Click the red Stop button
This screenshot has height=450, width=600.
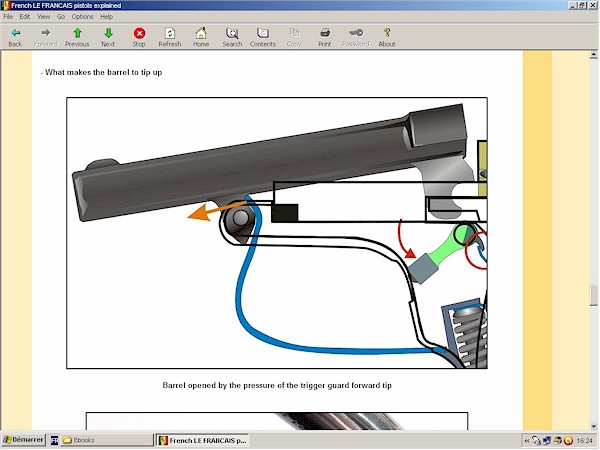coord(139,37)
